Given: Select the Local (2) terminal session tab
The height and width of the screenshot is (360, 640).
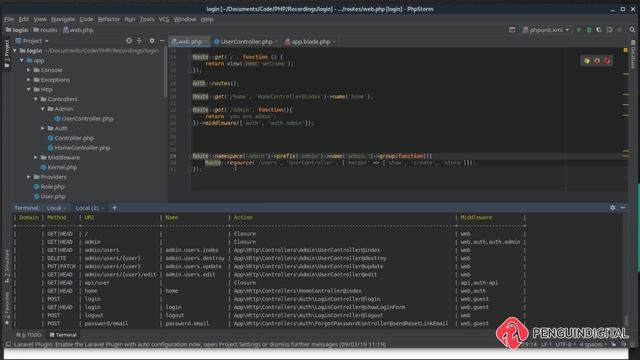Looking at the screenshot, I should click(x=89, y=208).
